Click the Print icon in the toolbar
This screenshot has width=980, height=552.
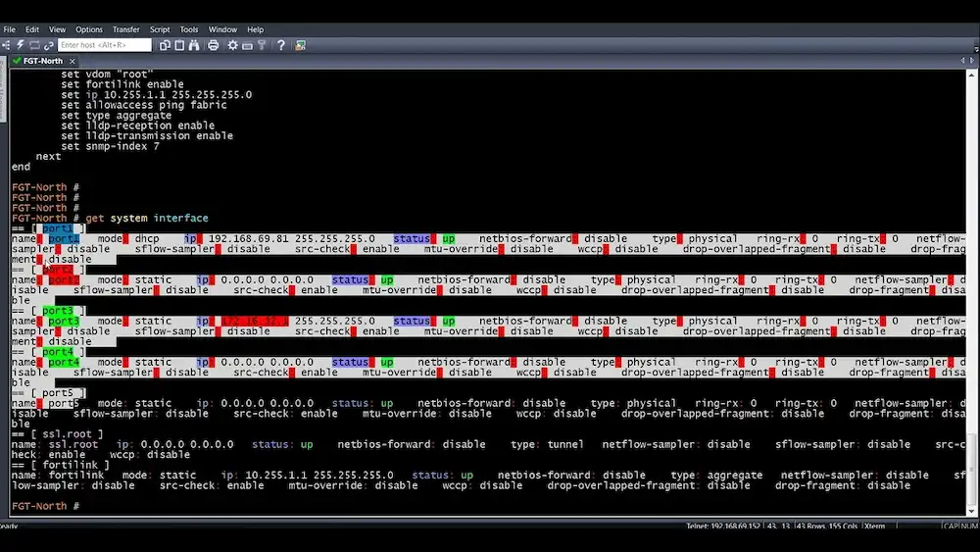[x=215, y=45]
